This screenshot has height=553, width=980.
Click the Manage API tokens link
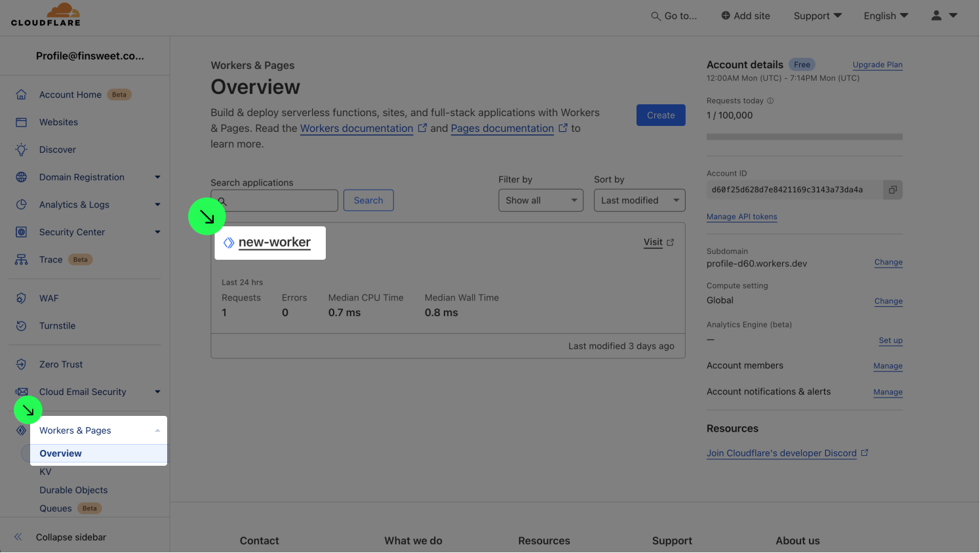tap(742, 216)
